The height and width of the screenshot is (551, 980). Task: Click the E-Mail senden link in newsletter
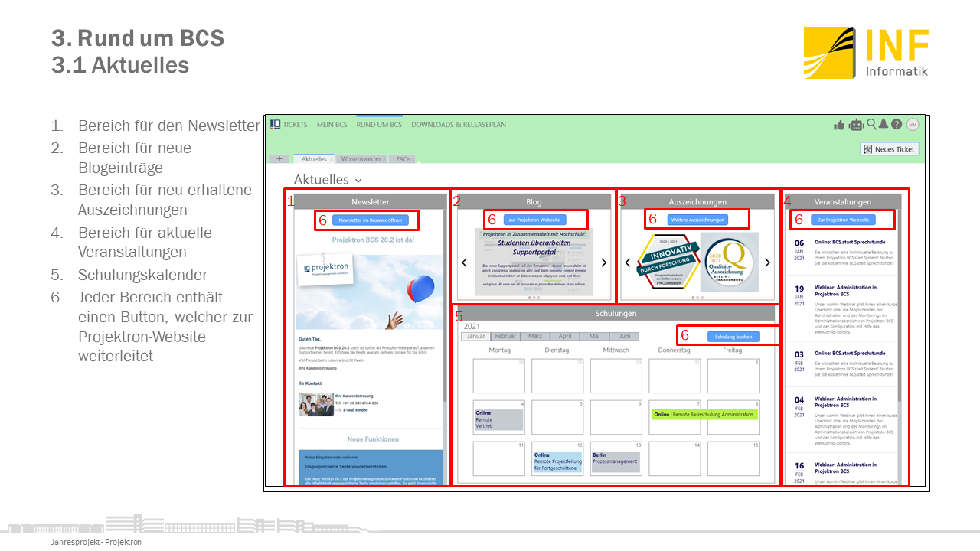click(x=355, y=409)
